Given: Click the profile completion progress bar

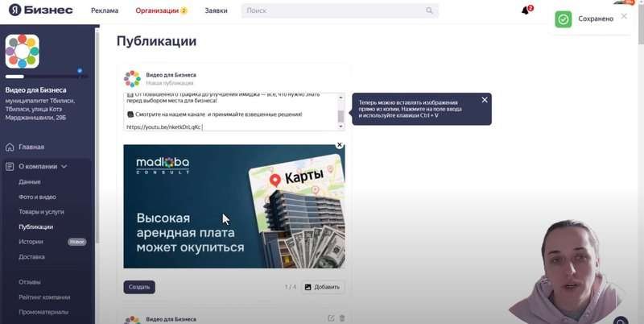Looking at the screenshot, I should tap(46, 77).
